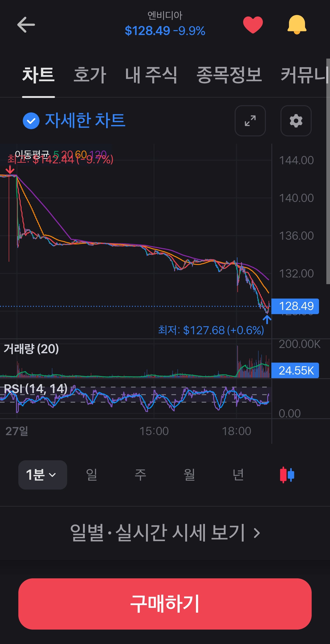The width and height of the screenshot is (330, 644).
Task: Uncheck the 자세한 차트 checkbox
Action: tap(31, 121)
